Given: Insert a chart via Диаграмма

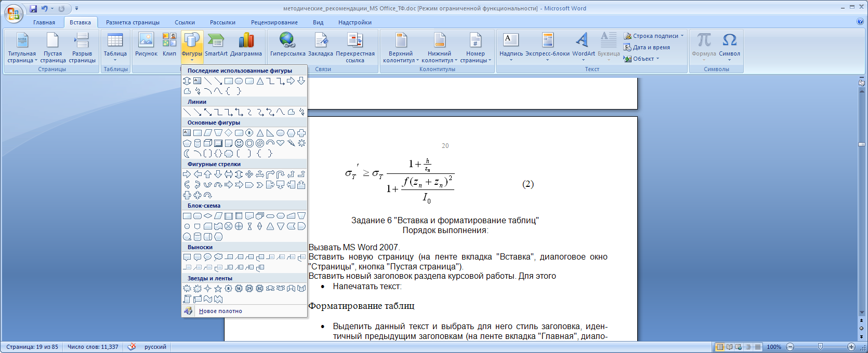Looking at the screenshot, I should pos(246,45).
